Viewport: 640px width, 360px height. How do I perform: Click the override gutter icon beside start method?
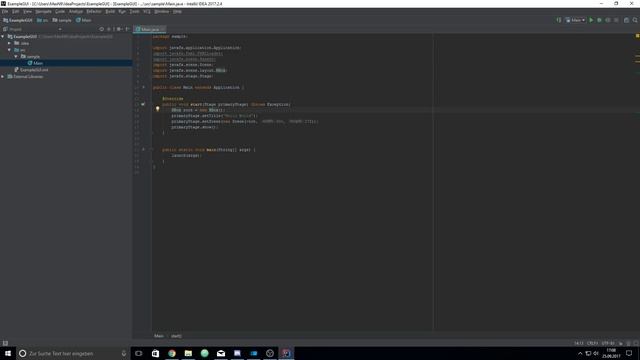pyautogui.click(x=143, y=104)
